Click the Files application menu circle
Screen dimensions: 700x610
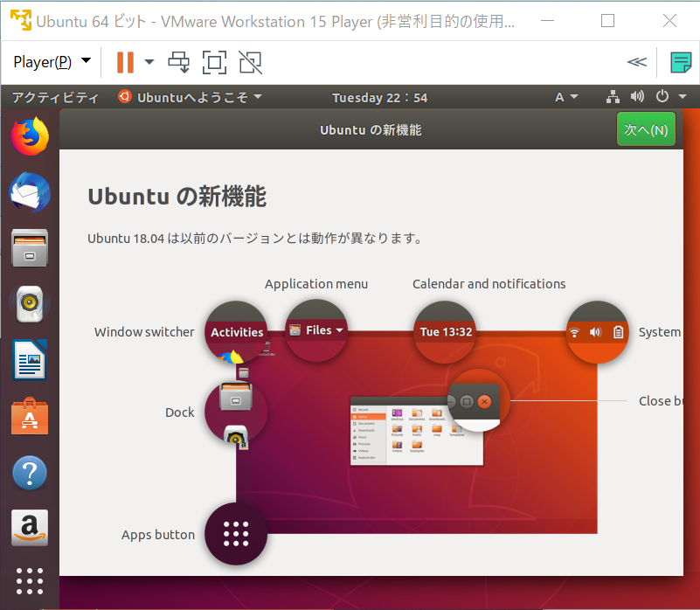coord(316,330)
